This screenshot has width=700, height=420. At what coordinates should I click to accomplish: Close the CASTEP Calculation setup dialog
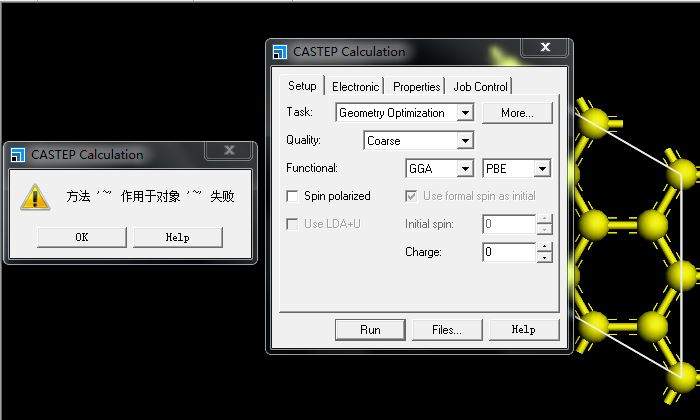tap(546, 47)
